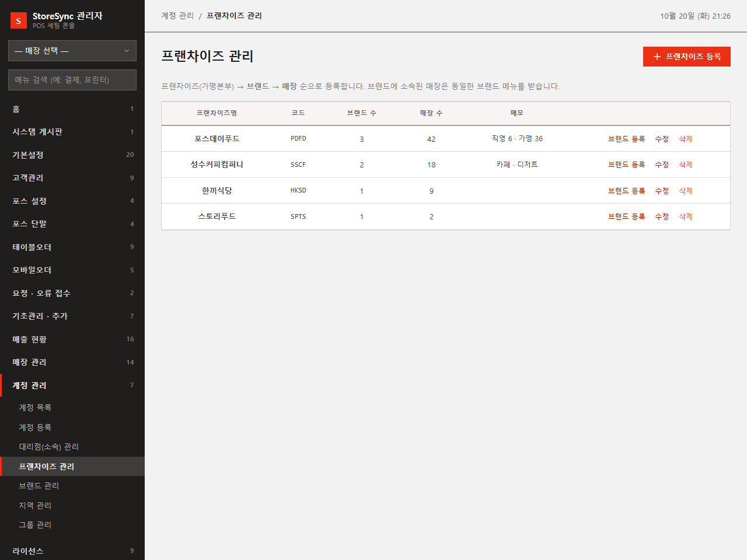Image resolution: width=747 pixels, height=560 pixels.
Task: Go to 브랜드 관리 submenu
Action: coord(72,486)
